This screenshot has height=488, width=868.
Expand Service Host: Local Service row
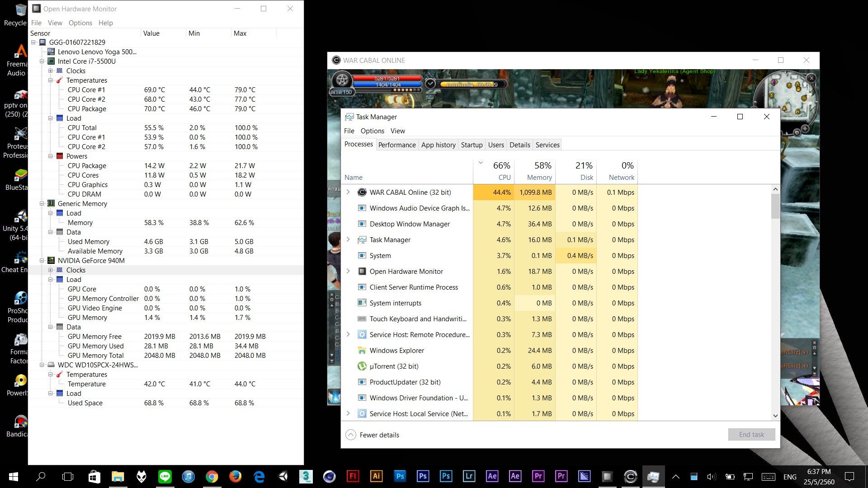348,413
